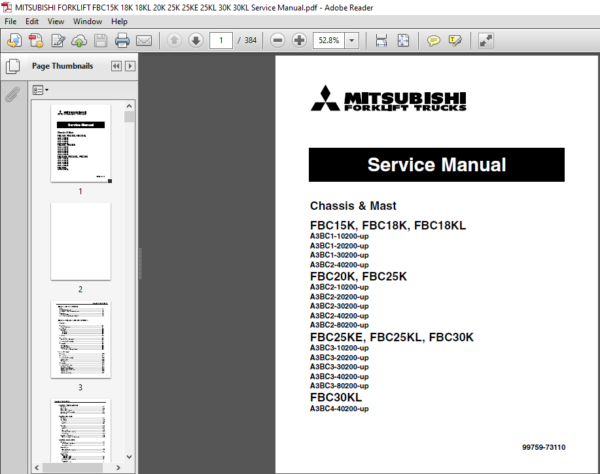Click 'FBC25KE, FBC25KL, FBC30K' heading text

pos(391,337)
